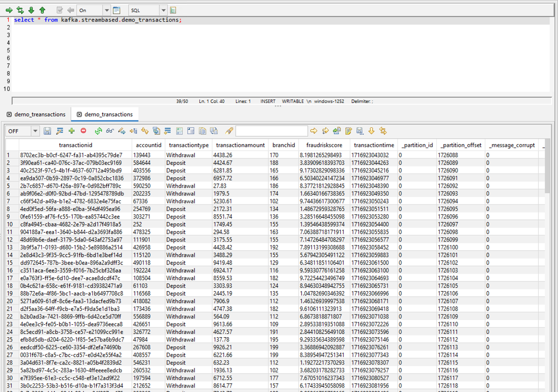Click the edit-row pencil icon in the grid toolbar
The width and height of the screenshot is (558, 392).
point(60,131)
